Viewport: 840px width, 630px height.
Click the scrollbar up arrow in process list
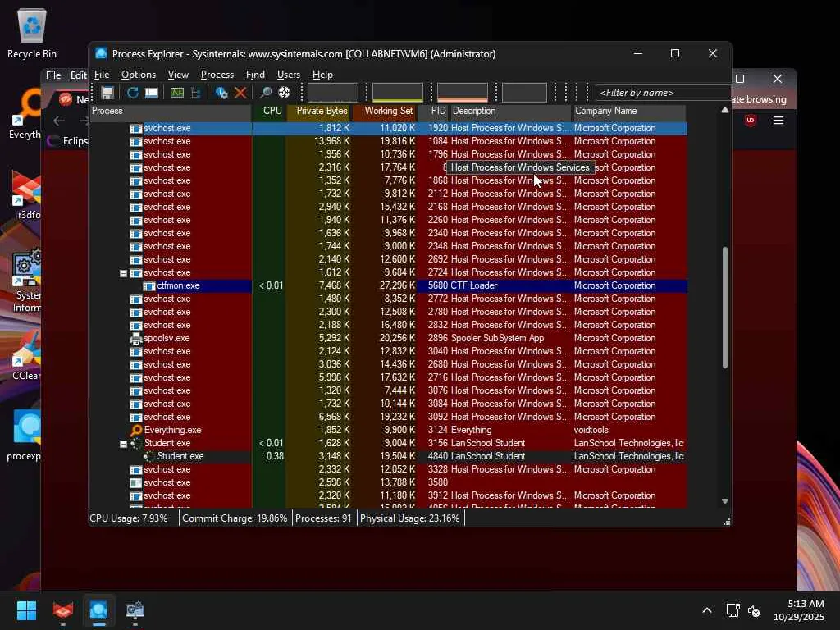click(x=725, y=111)
